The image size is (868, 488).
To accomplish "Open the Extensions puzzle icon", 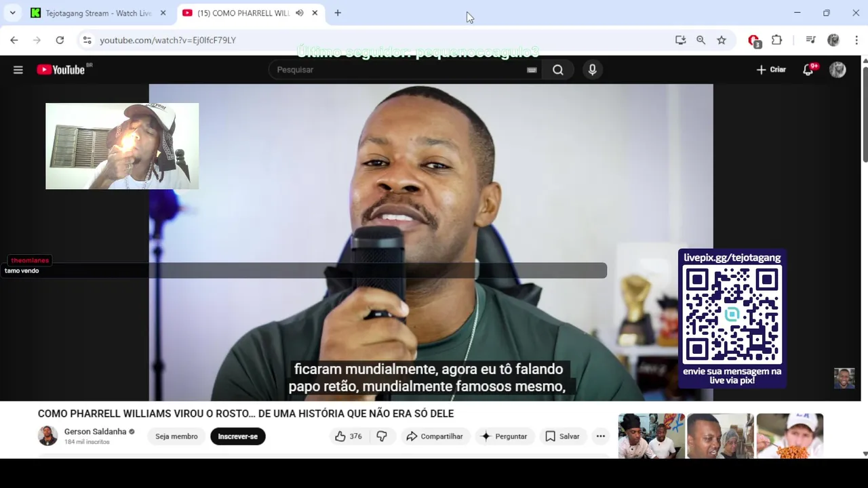I will tap(777, 40).
